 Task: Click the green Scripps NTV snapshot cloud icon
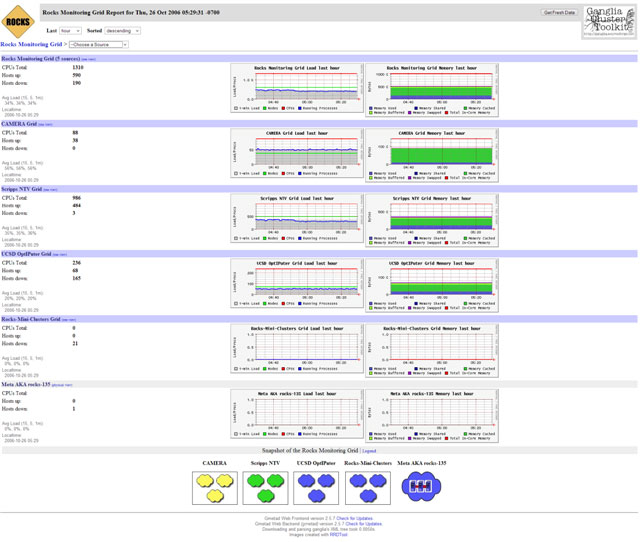click(265, 488)
